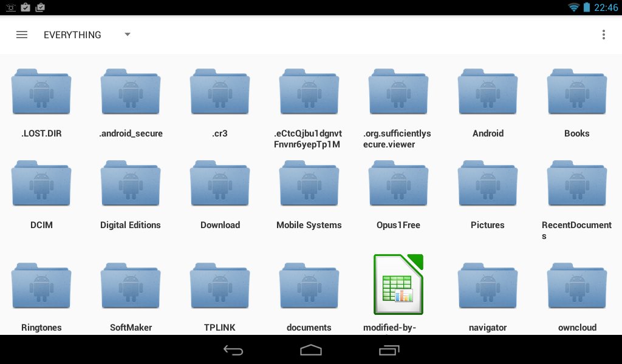Image resolution: width=622 pixels, height=364 pixels.
Task: Tap the 22:46 clock in status bar
Action: click(x=606, y=7)
